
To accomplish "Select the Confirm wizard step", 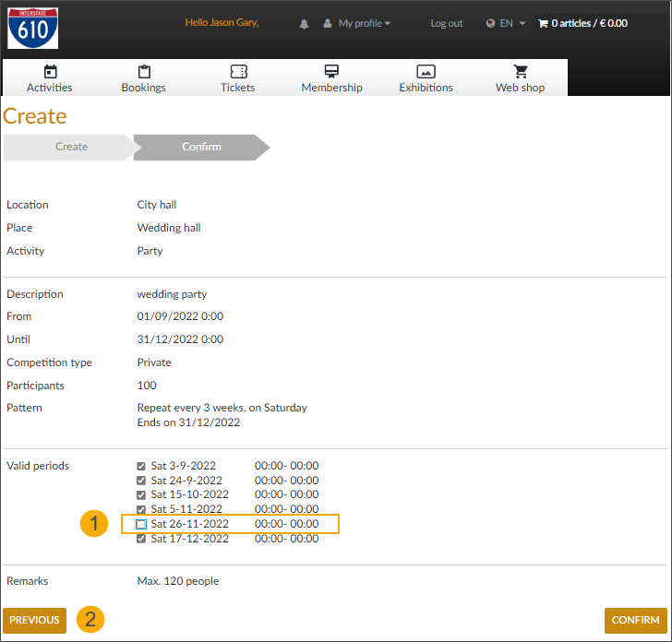I will 201,147.
